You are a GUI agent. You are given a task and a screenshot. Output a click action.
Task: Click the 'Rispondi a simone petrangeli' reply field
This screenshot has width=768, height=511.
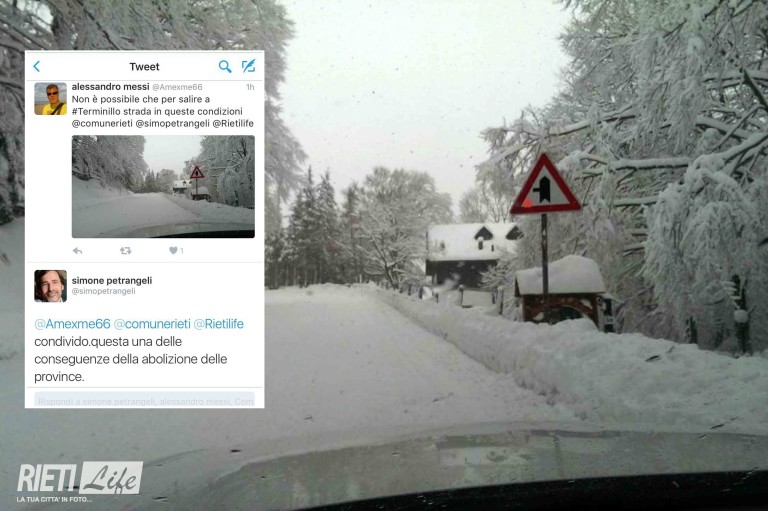coord(144,400)
